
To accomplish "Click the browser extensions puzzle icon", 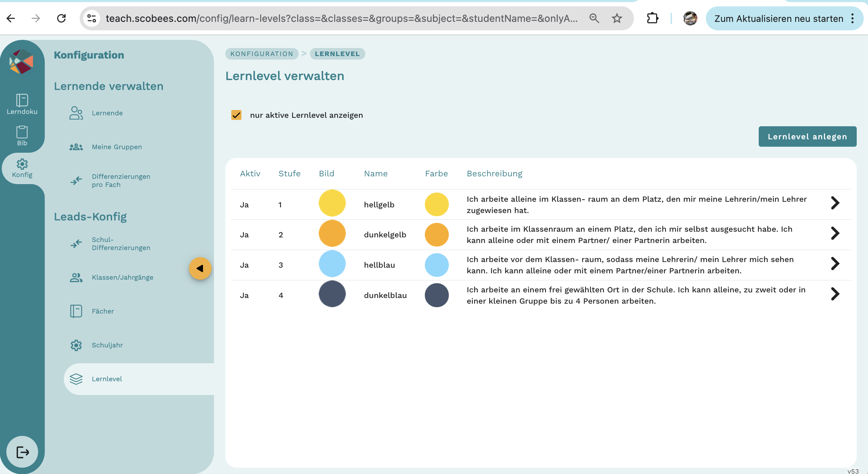I will [652, 18].
